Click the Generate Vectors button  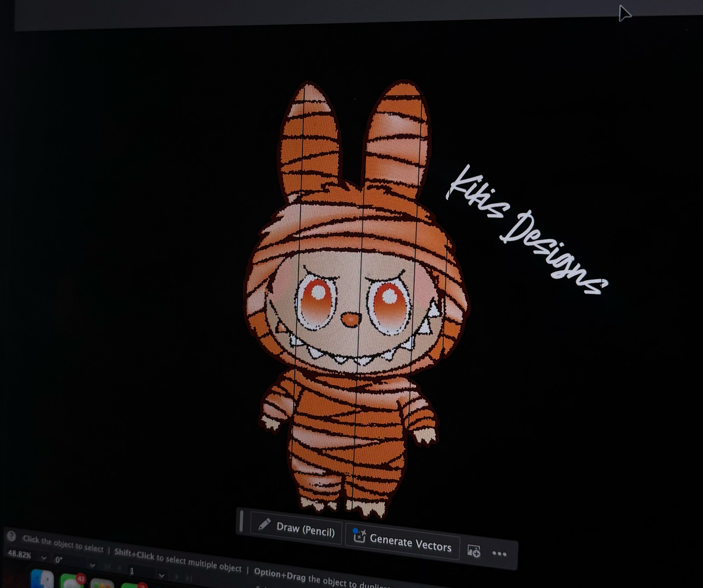click(x=402, y=542)
